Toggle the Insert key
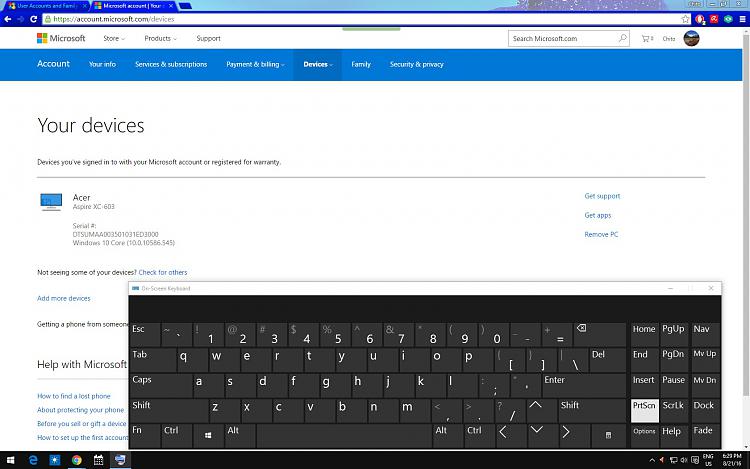The width and height of the screenshot is (750, 469). (644, 385)
